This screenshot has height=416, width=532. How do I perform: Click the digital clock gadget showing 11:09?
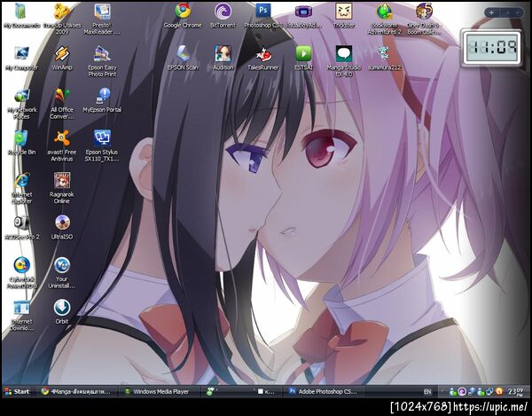[x=491, y=48]
